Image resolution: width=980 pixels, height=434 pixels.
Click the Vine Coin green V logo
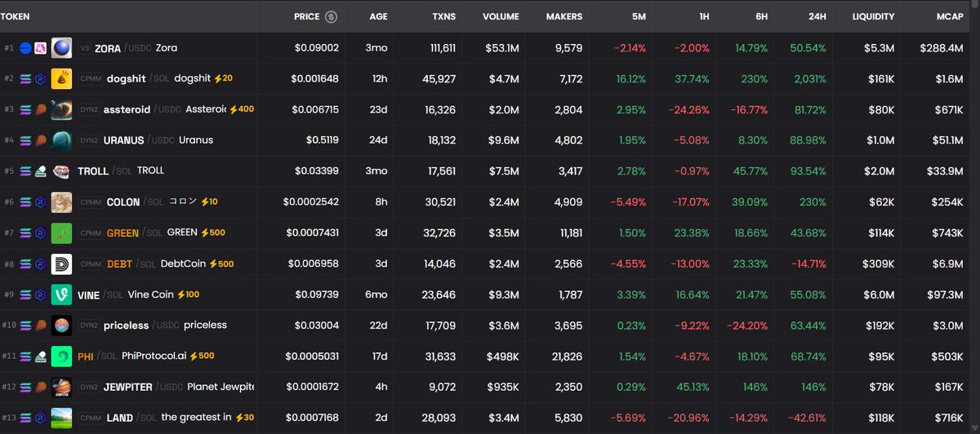point(61,294)
